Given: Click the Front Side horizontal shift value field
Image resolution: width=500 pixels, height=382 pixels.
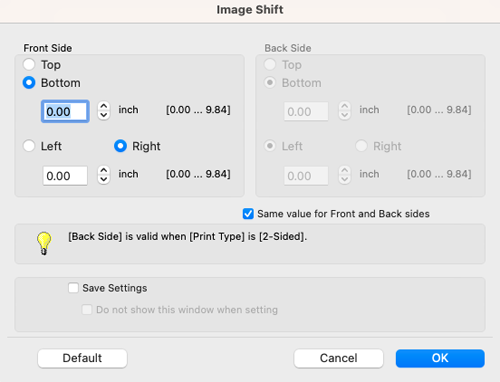Looking at the screenshot, I should click(x=65, y=176).
